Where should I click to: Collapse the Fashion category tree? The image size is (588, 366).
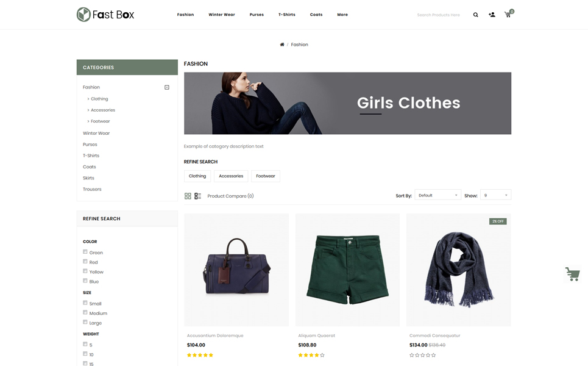pos(167,87)
